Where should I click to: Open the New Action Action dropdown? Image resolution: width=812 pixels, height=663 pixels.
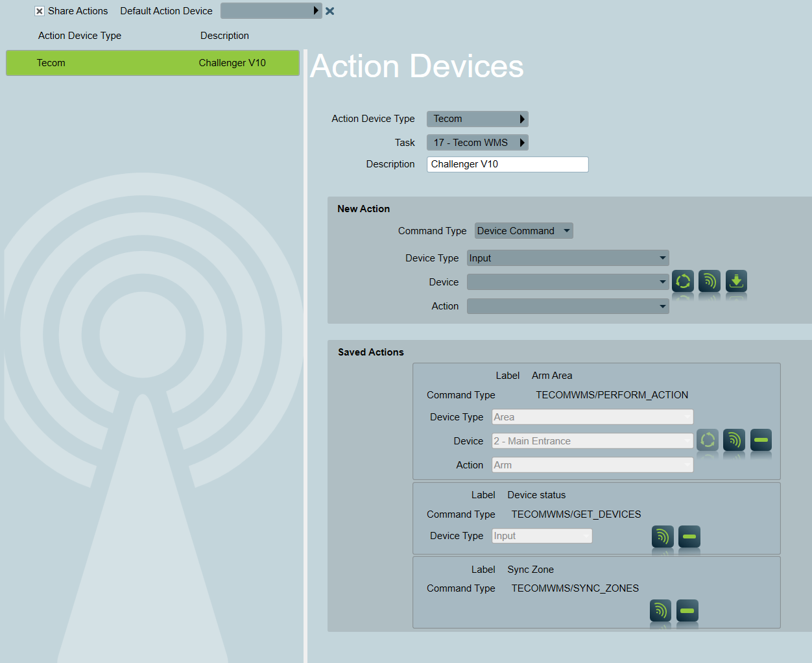click(568, 306)
